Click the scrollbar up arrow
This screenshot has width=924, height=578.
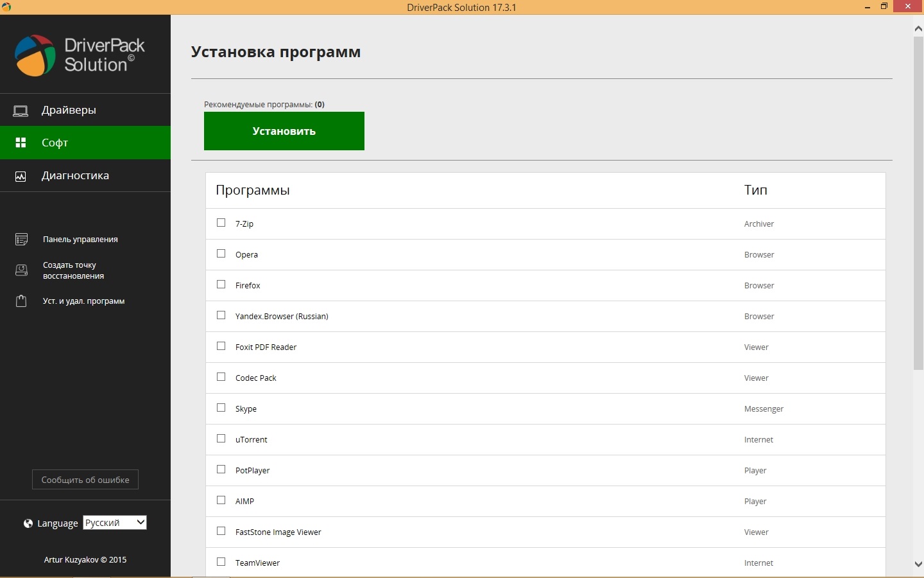pyautogui.click(x=918, y=28)
